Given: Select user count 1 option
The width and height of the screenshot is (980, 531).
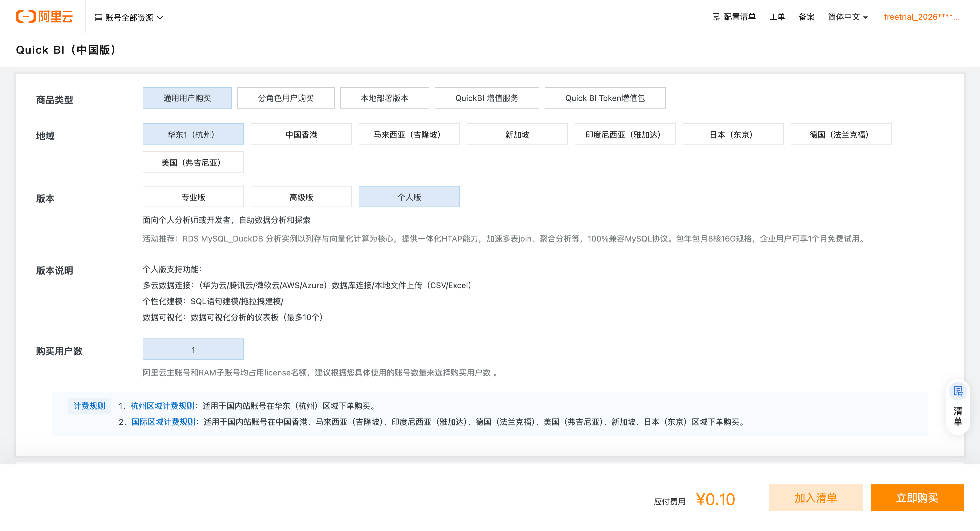Looking at the screenshot, I should (x=193, y=349).
